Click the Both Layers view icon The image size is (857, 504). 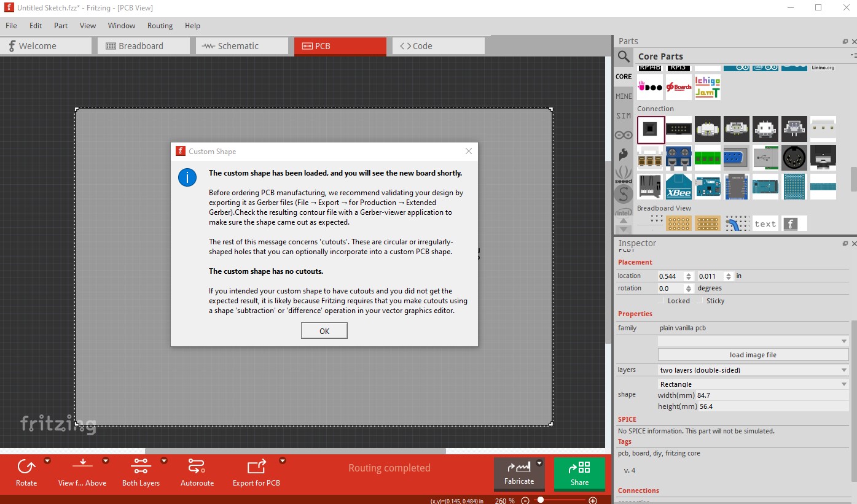[x=141, y=467]
